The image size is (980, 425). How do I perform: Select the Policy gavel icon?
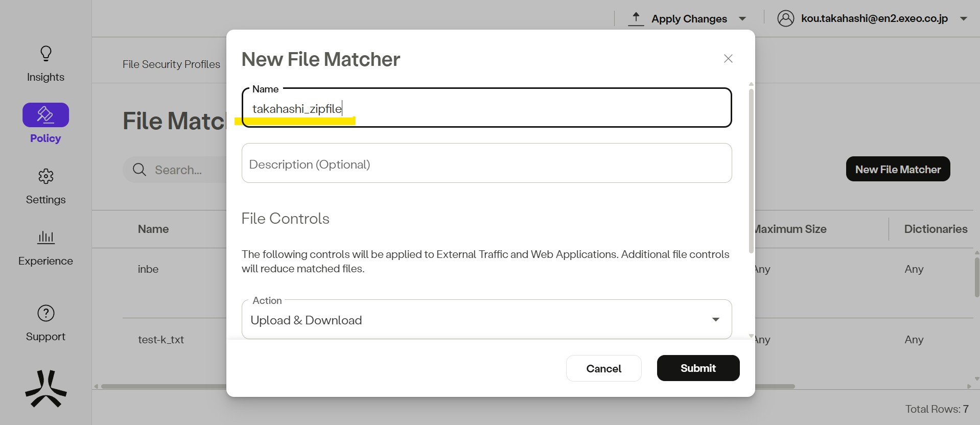point(45,115)
